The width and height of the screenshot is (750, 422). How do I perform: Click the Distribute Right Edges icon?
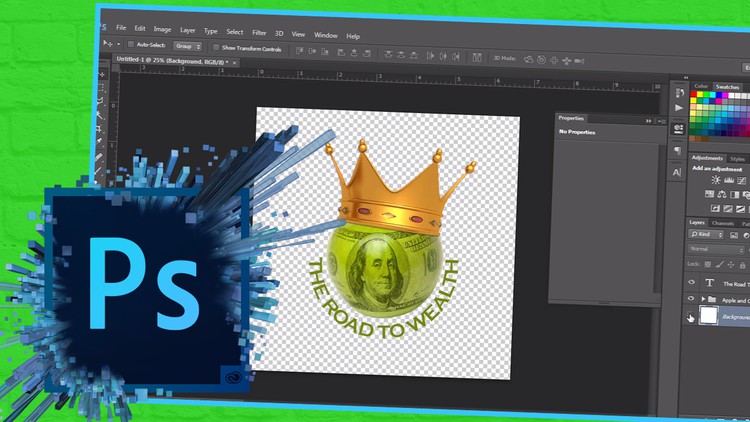pos(456,56)
